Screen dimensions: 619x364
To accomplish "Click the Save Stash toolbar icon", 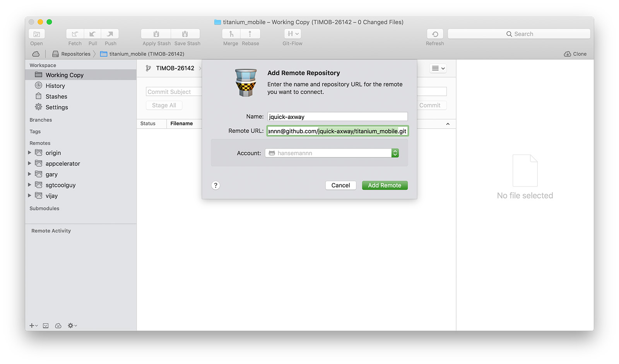I will (185, 34).
